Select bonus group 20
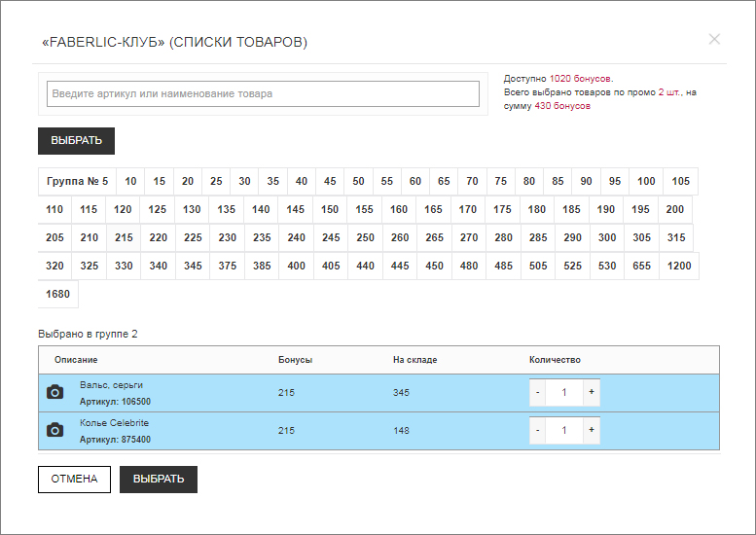 (x=188, y=181)
